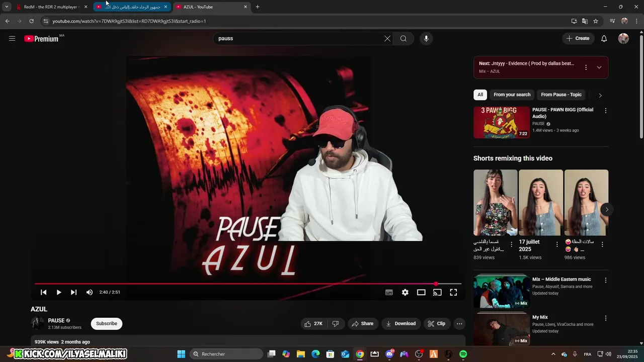
Task: Click the magnifier search button
Action: pyautogui.click(x=404, y=38)
